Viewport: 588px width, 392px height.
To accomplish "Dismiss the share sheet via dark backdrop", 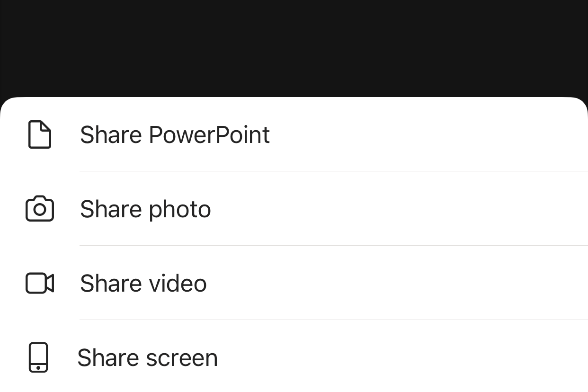I will tap(294, 47).
